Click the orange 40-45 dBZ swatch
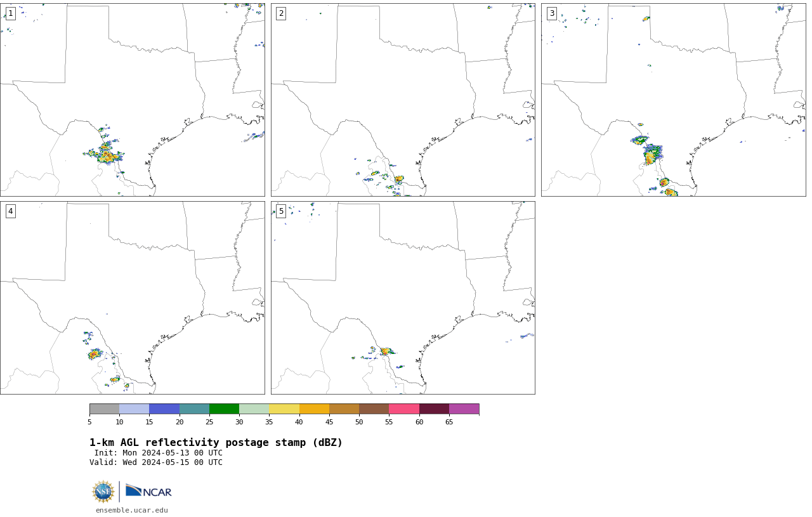Viewport: 812px width, 517px height. point(314,409)
